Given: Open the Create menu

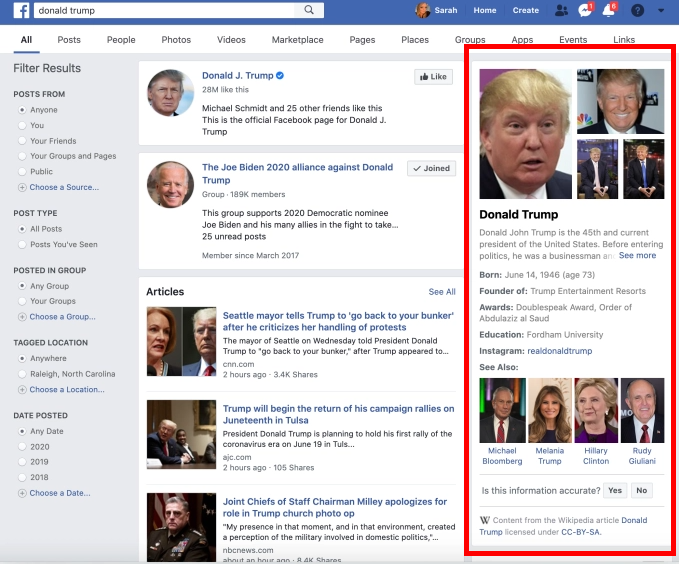Looking at the screenshot, I should tap(526, 10).
